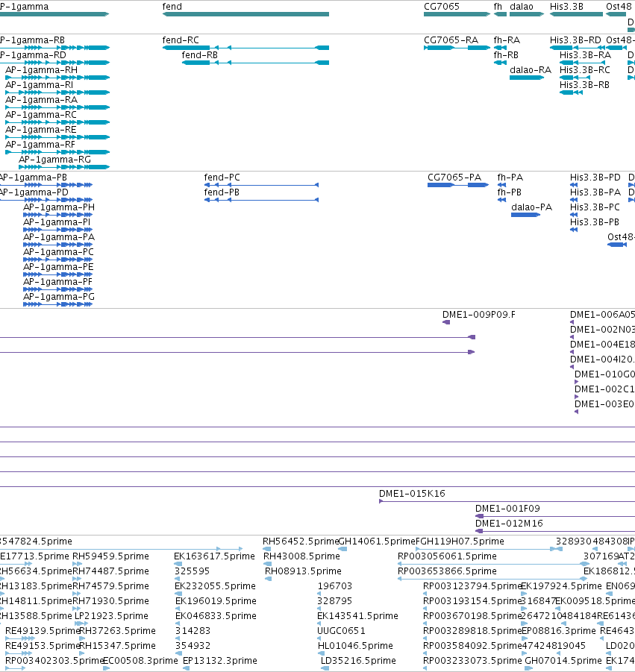Image resolution: width=635 pixels, height=672 pixels.
Task: Open the fh gene feature
Action: tap(501, 14)
